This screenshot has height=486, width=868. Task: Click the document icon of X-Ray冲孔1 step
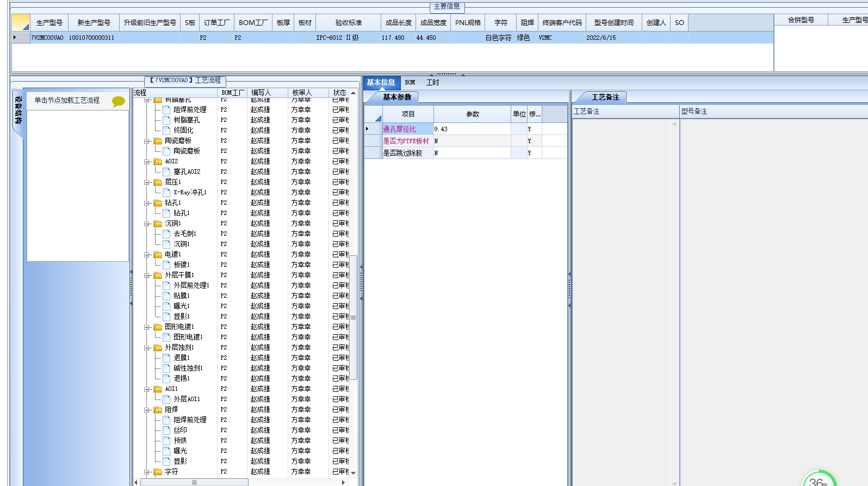tap(167, 192)
